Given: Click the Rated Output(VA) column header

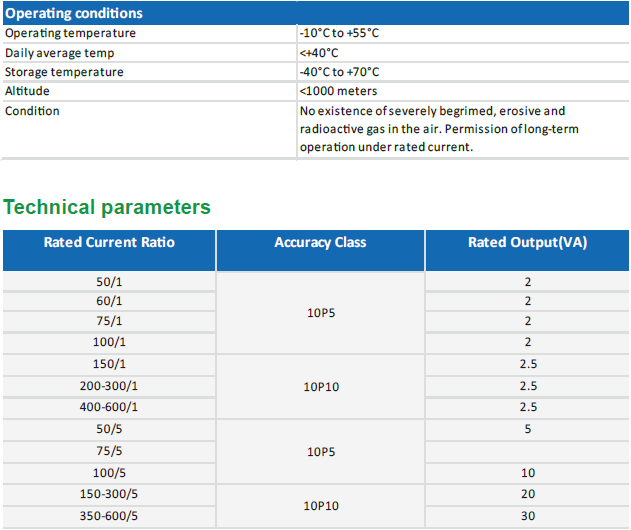Looking at the screenshot, I should click(527, 242).
